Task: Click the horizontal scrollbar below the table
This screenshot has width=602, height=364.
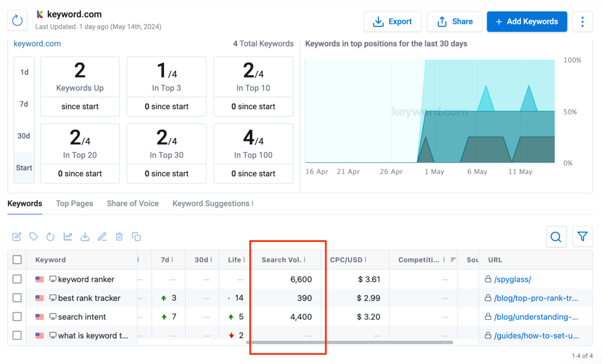Action: pyautogui.click(x=349, y=342)
